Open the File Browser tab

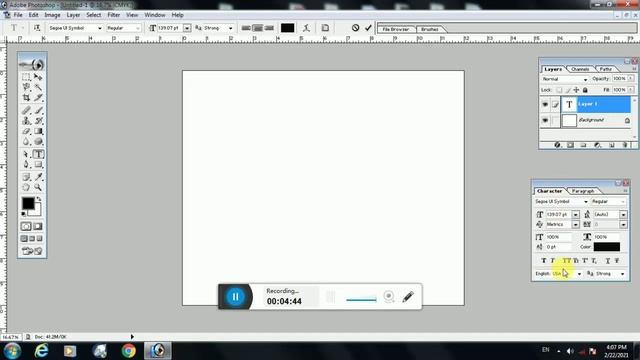pyautogui.click(x=396, y=29)
